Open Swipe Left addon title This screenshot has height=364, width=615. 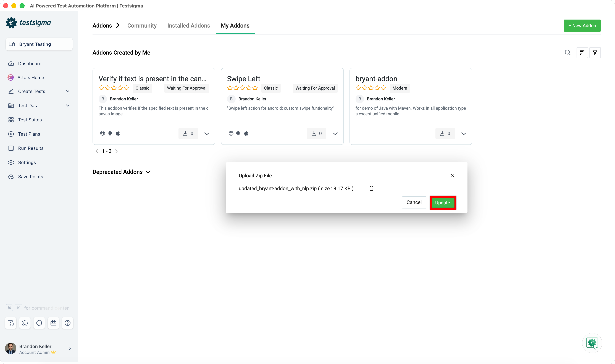point(244,79)
